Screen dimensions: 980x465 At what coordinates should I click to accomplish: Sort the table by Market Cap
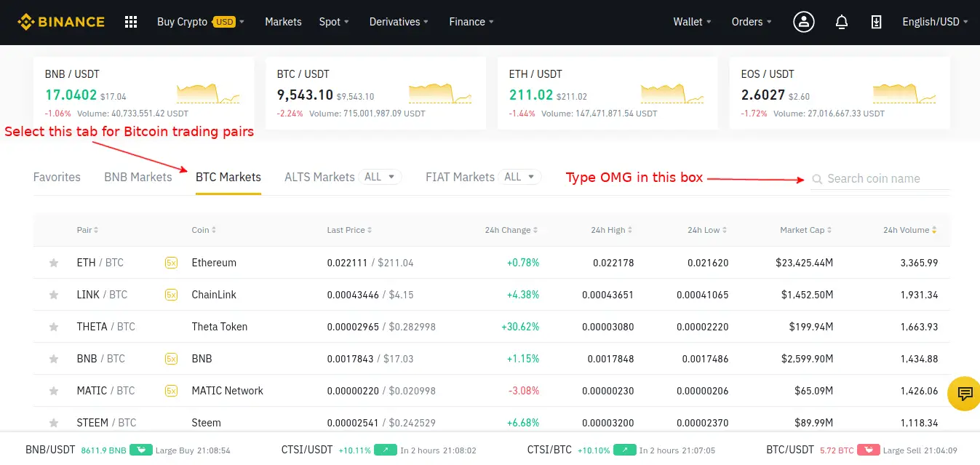pyautogui.click(x=806, y=230)
